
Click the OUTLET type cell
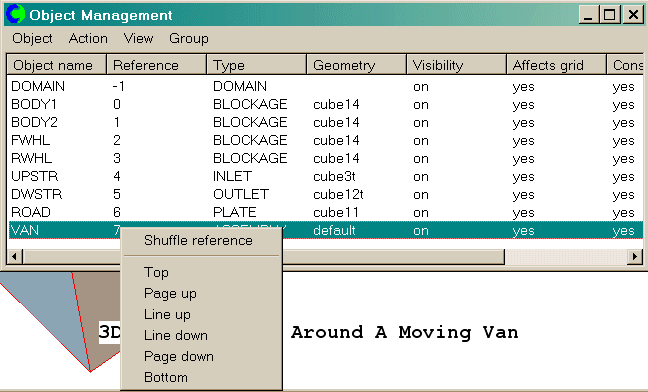click(x=241, y=195)
